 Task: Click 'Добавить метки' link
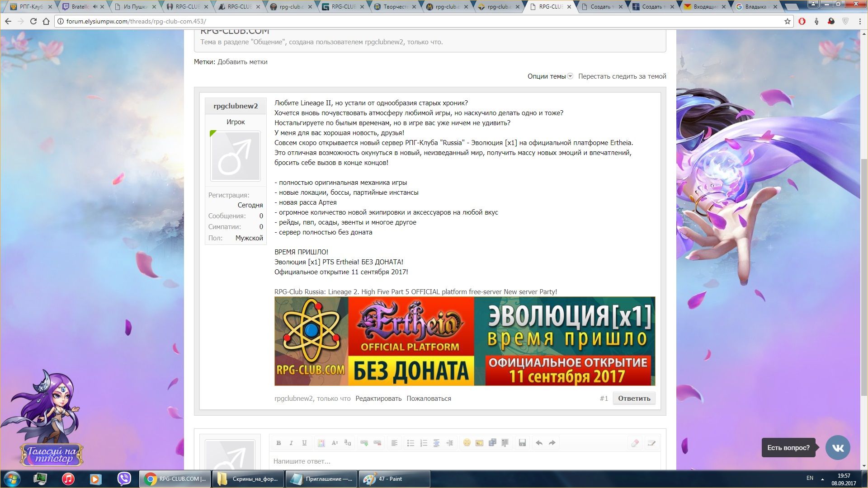click(242, 62)
